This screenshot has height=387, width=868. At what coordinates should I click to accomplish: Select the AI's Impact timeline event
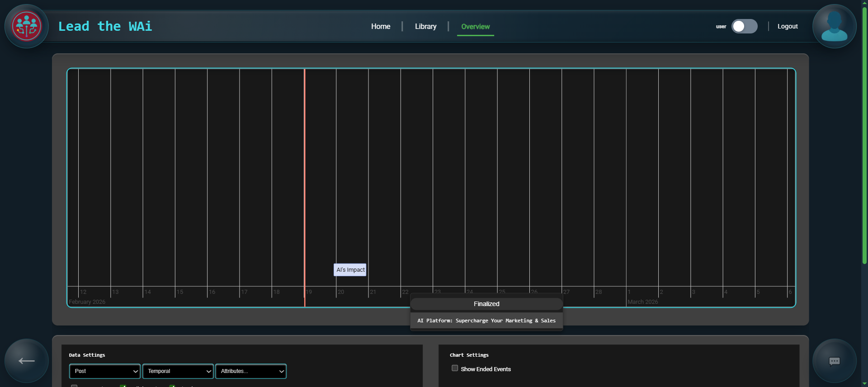click(350, 270)
